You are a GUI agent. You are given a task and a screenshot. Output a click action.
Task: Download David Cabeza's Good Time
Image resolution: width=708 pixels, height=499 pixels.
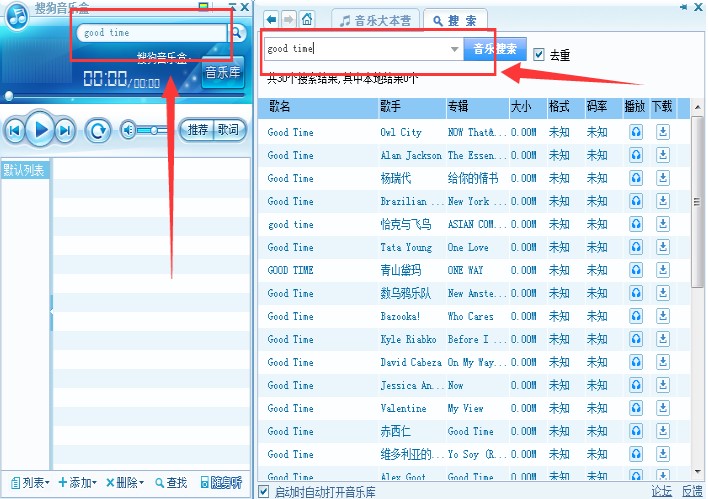[x=662, y=363]
